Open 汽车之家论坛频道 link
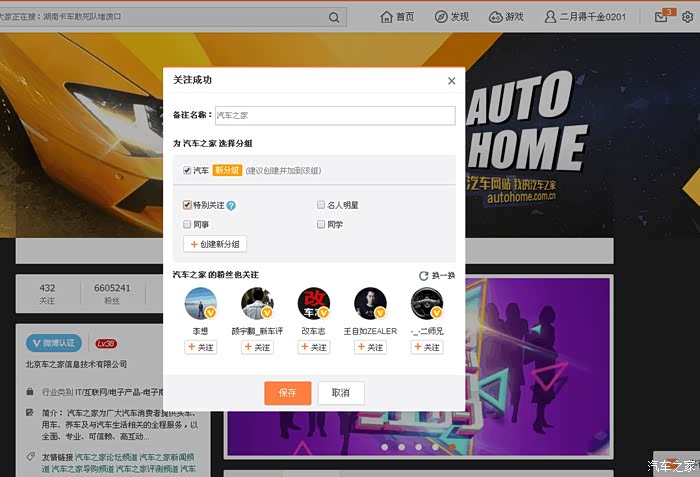The height and width of the screenshot is (477, 700). (106, 457)
